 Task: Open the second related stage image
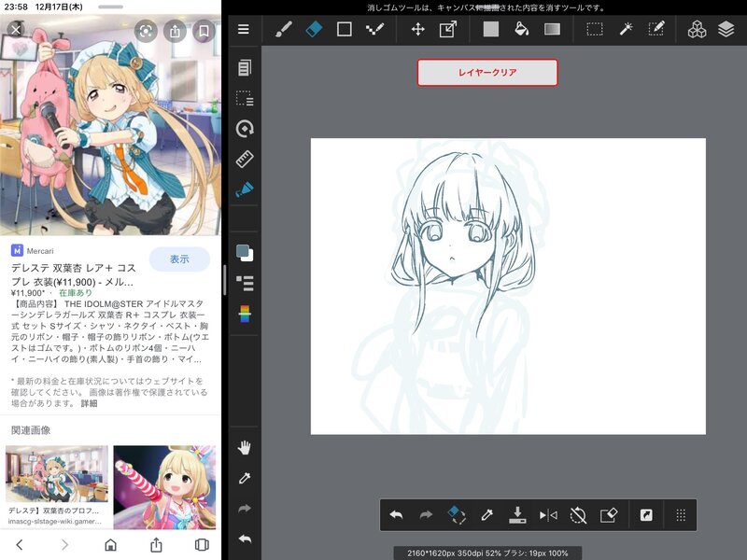coord(164,487)
